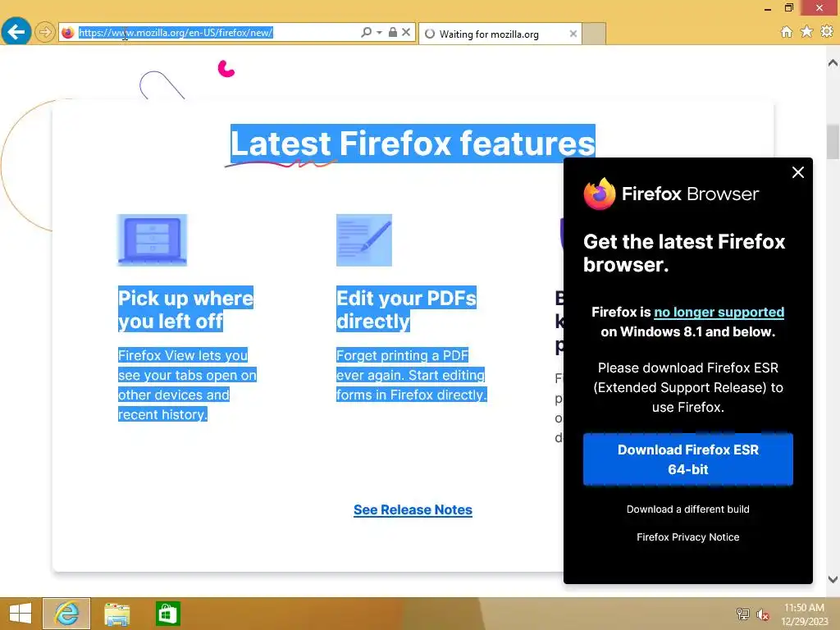Click the 'Firefox View lets you' paragraph
The image size is (840, 630).
click(x=187, y=385)
